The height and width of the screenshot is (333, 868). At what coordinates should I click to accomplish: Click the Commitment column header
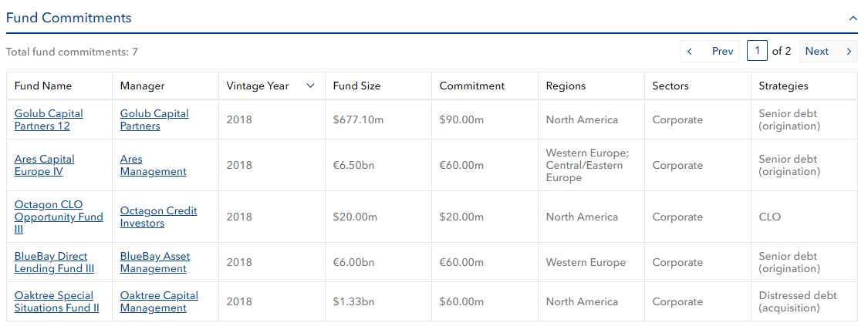tap(472, 86)
